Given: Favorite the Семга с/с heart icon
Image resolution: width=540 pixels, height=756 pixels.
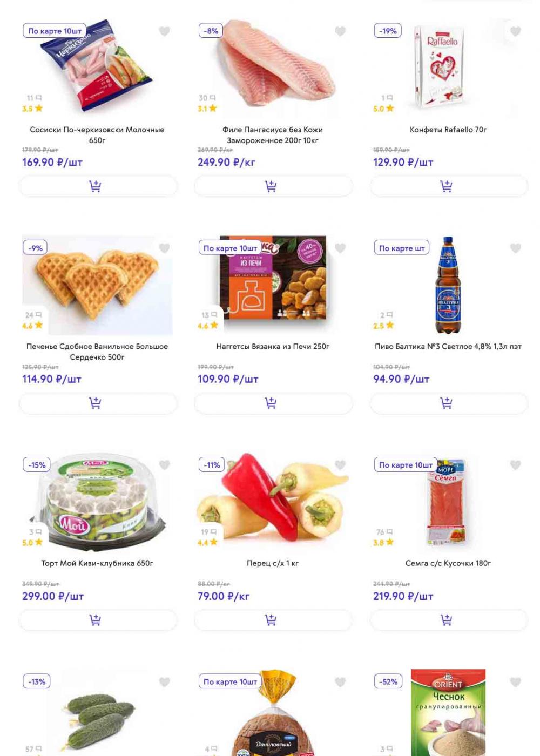Looking at the screenshot, I should (516, 465).
